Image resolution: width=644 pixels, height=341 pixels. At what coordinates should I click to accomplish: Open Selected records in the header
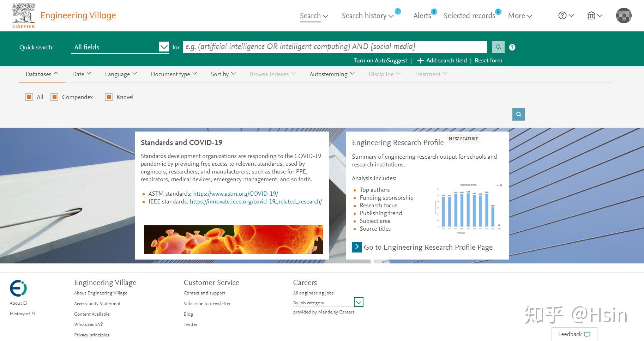click(470, 16)
